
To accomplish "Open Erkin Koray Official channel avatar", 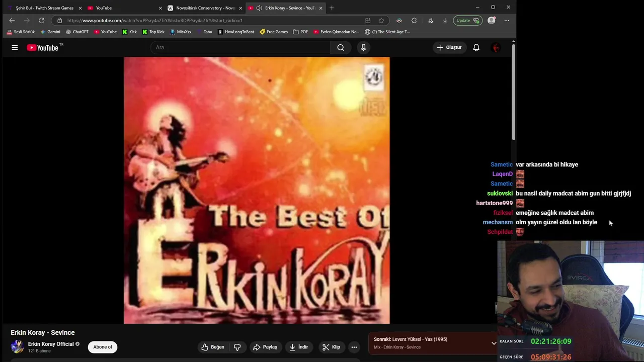I will [18, 347].
